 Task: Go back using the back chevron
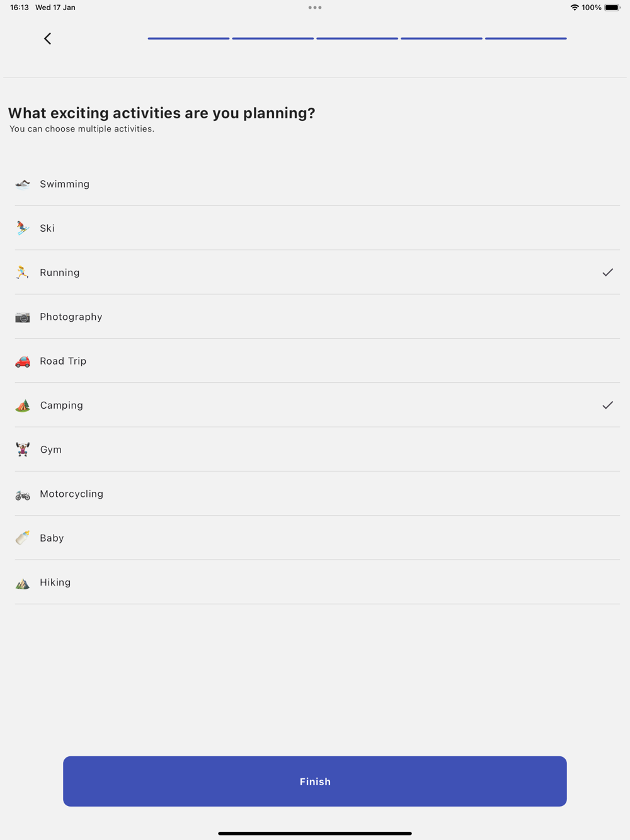pos(47,38)
